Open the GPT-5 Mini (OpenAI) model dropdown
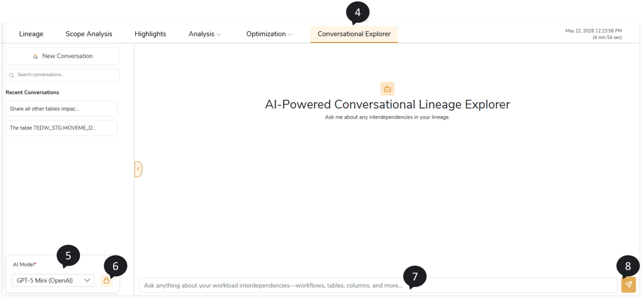The width and height of the screenshot is (644, 299). click(x=53, y=281)
